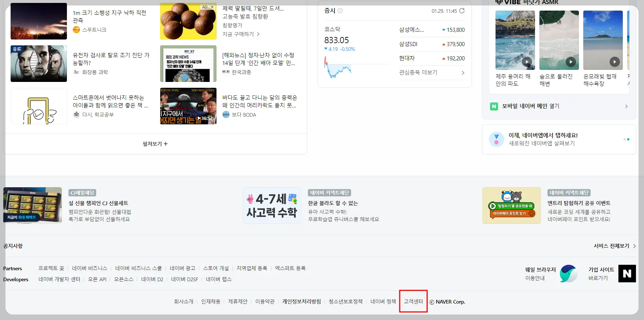
Task: Open 지역업체 등록 link
Action: point(252,268)
